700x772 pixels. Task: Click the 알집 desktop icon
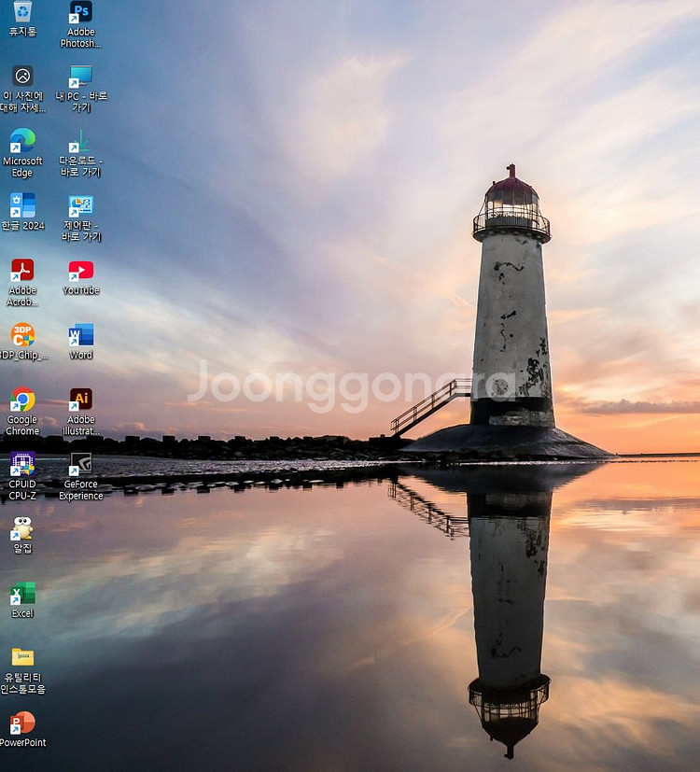tap(22, 529)
